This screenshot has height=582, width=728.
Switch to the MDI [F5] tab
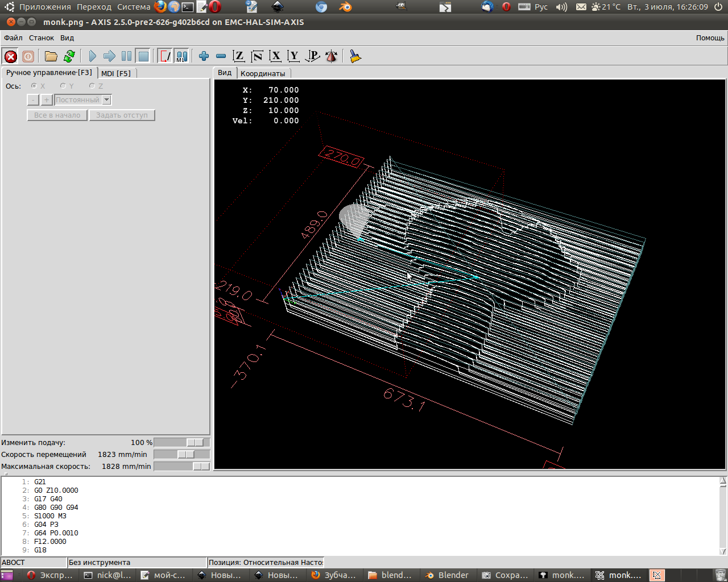(x=116, y=73)
